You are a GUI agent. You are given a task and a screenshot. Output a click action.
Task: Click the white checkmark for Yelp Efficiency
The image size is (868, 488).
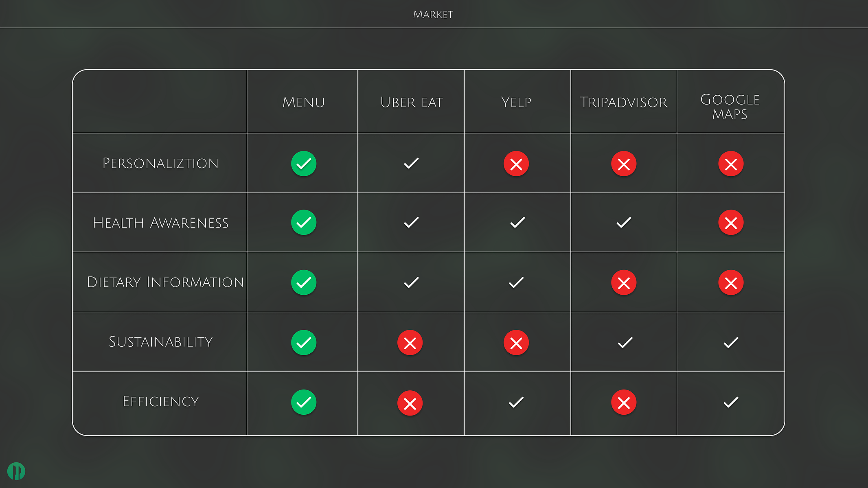point(516,402)
